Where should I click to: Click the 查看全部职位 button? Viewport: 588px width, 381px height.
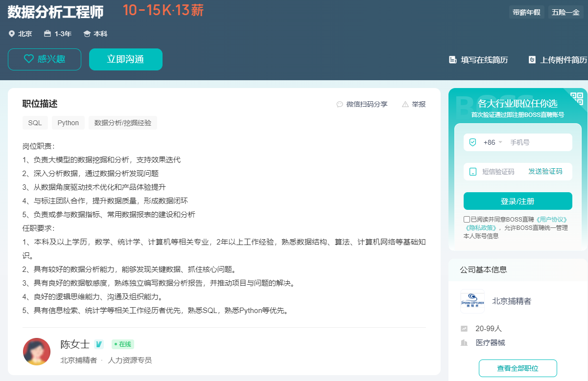517,368
